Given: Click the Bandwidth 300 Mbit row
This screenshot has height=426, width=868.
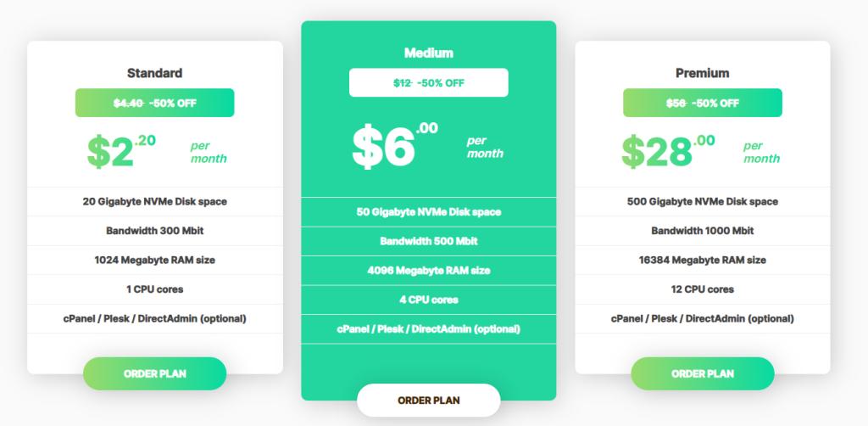Looking at the screenshot, I should (x=154, y=231).
